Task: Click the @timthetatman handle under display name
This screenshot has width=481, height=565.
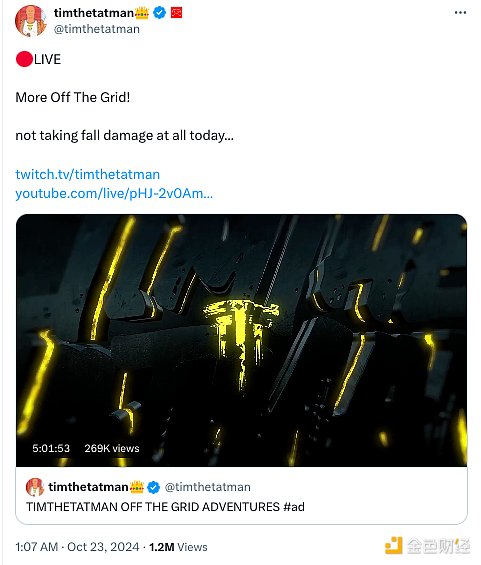Action: [97, 29]
